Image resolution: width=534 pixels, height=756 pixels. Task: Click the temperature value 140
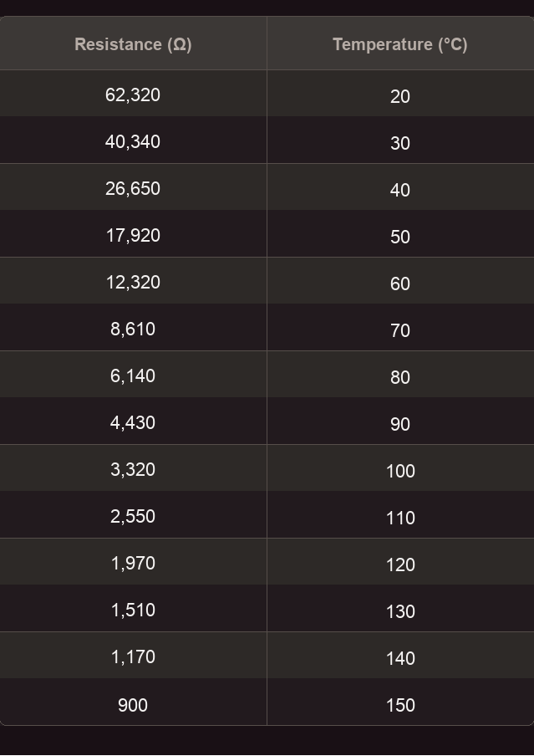pos(400,658)
